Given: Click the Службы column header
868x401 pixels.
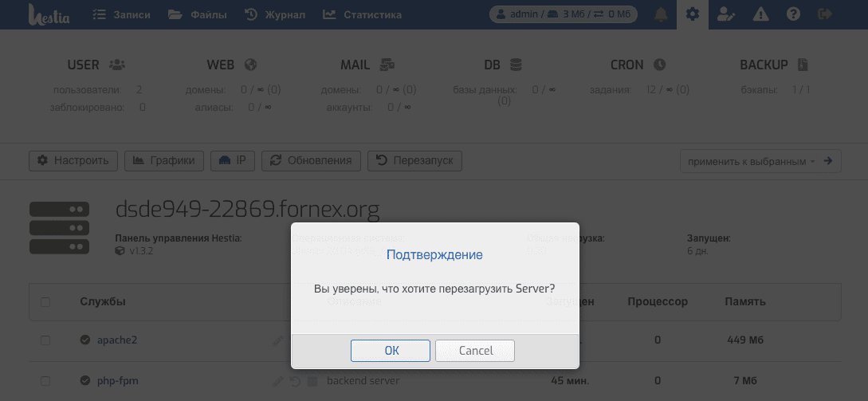Looking at the screenshot, I should (x=103, y=302).
